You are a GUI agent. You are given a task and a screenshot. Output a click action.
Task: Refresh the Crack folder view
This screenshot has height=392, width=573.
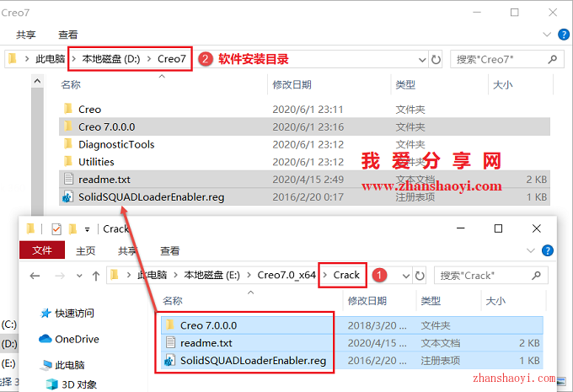[420, 276]
